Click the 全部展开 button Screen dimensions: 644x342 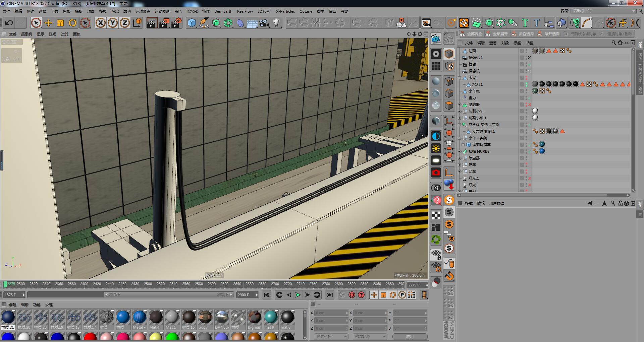point(497,34)
